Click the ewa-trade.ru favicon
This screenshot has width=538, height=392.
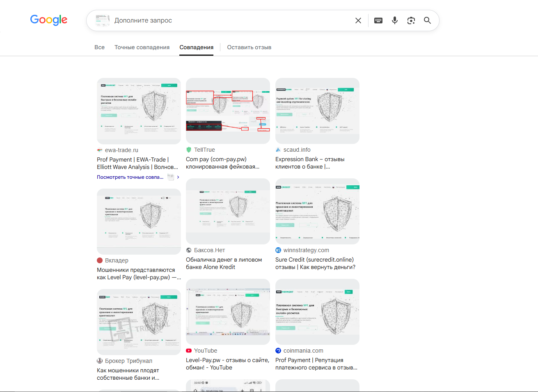click(x=100, y=150)
